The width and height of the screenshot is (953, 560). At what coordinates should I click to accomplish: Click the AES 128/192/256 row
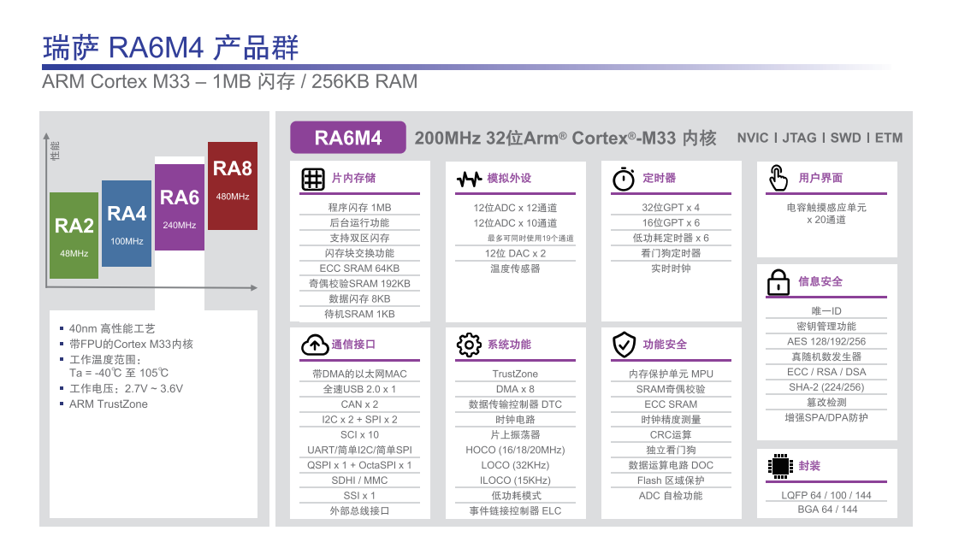[826, 341]
